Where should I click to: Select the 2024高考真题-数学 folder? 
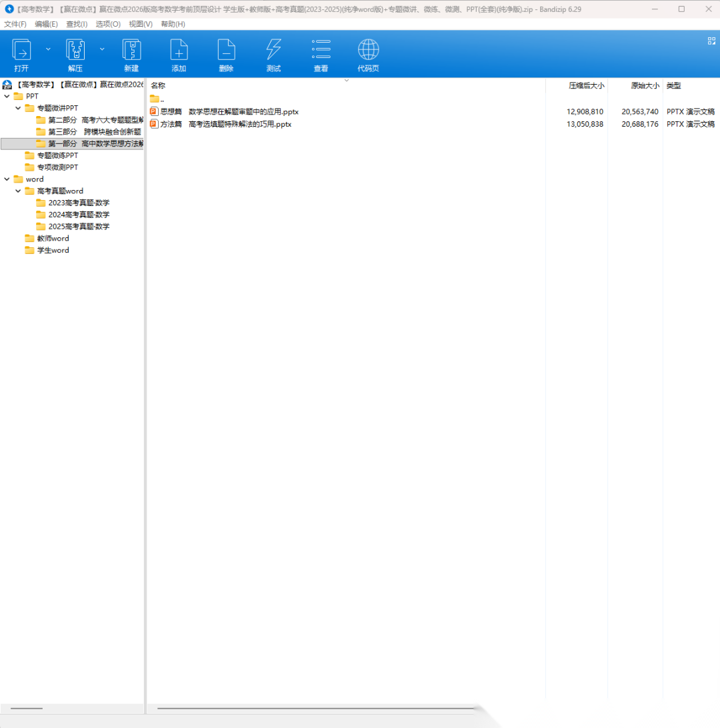point(79,215)
